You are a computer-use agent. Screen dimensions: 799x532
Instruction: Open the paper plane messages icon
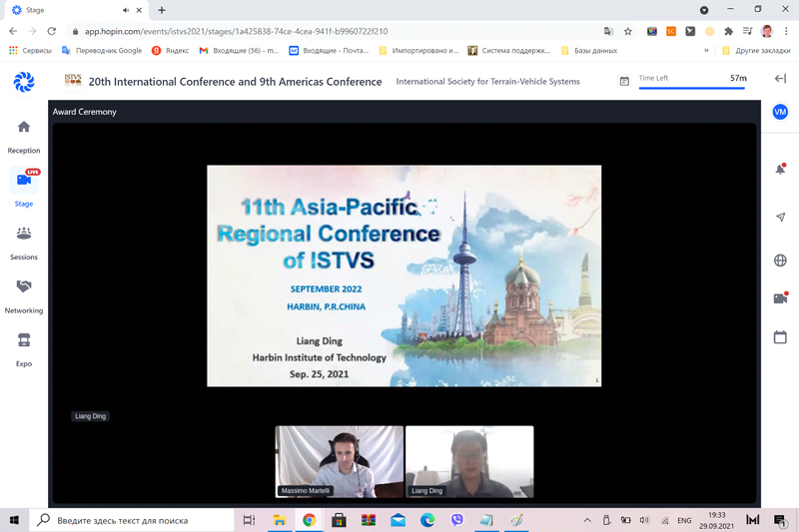[780, 217]
